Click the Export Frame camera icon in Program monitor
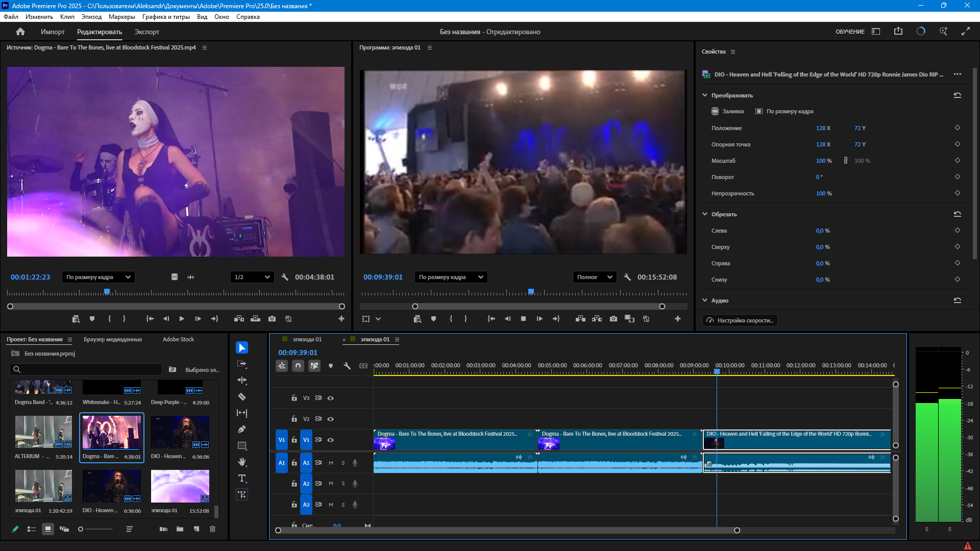This screenshot has height=551, width=980. coord(614,319)
